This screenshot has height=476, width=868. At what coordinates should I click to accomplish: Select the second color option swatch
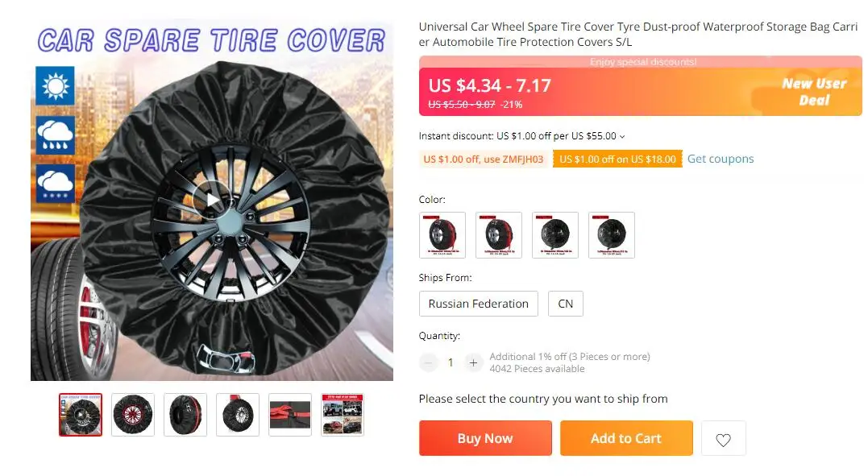[x=499, y=234]
